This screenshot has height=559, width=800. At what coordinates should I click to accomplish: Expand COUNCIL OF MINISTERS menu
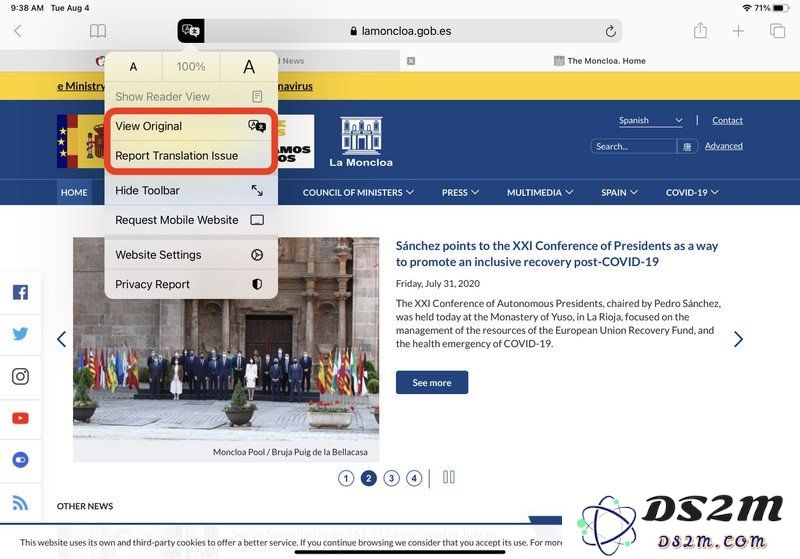(358, 192)
